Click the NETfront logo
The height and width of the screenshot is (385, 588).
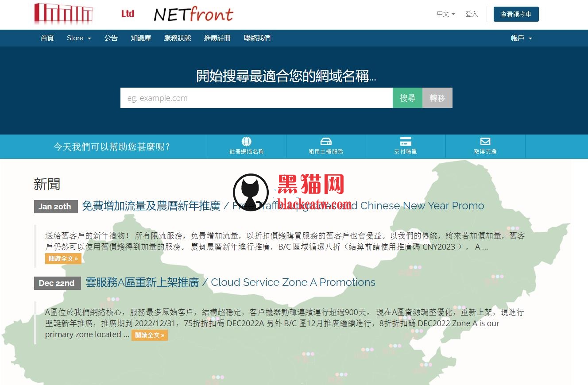coord(193,14)
